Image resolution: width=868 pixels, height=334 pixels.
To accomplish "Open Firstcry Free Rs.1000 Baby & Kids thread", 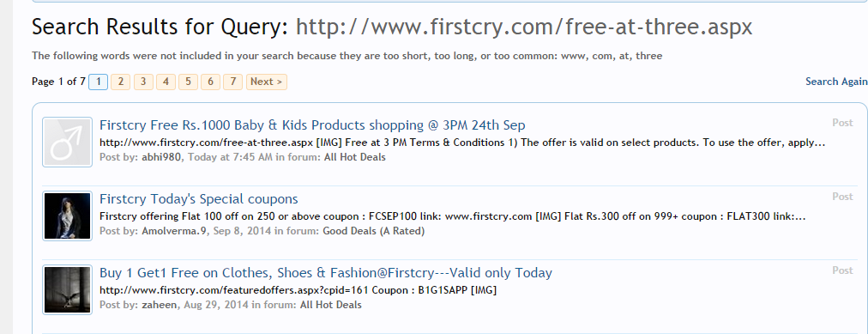I will [x=312, y=124].
